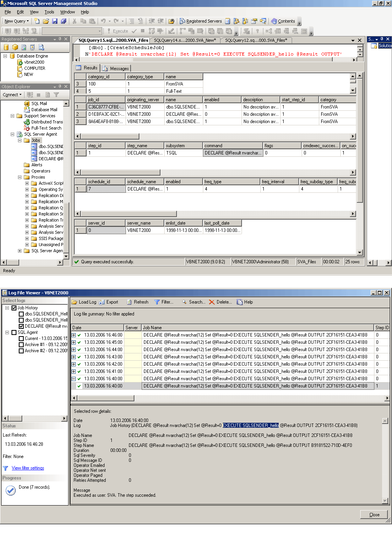Collapse the Proxies folder node
The height and width of the screenshot is (550, 392).
(20, 177)
